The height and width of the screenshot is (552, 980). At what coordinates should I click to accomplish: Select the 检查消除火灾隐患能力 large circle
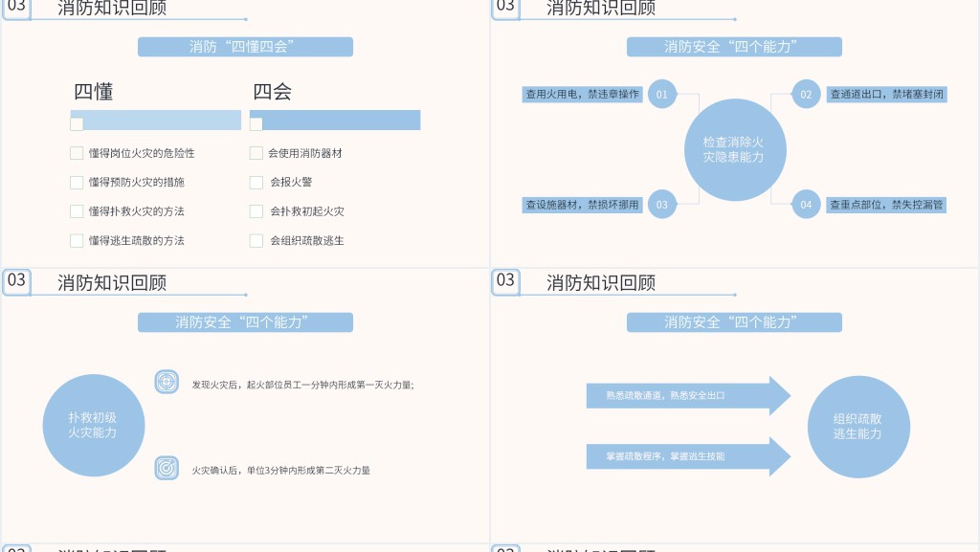pos(735,150)
